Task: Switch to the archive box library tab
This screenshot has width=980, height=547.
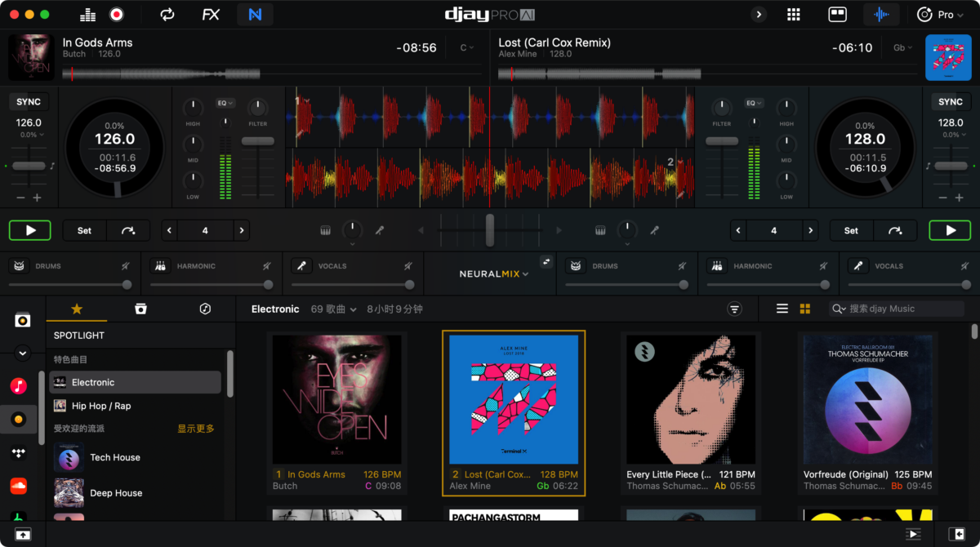Action: (140, 309)
